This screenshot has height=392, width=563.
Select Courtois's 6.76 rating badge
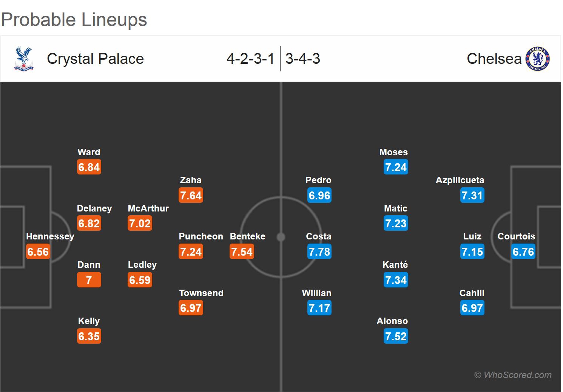coord(523,252)
